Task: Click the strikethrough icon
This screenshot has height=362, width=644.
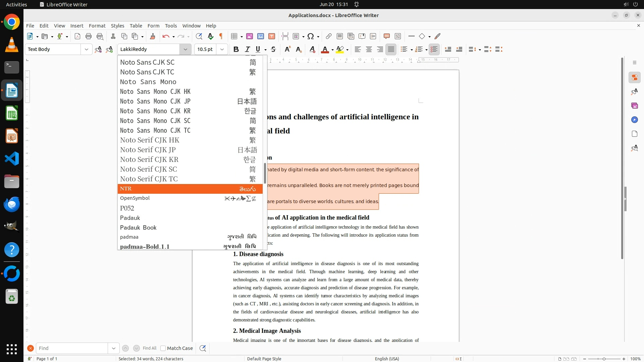Action: [273, 49]
